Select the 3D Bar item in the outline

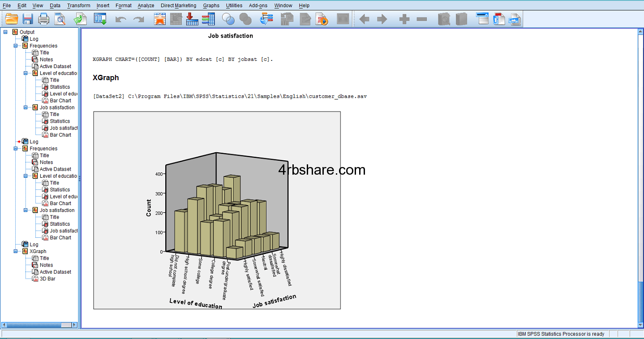(47, 279)
